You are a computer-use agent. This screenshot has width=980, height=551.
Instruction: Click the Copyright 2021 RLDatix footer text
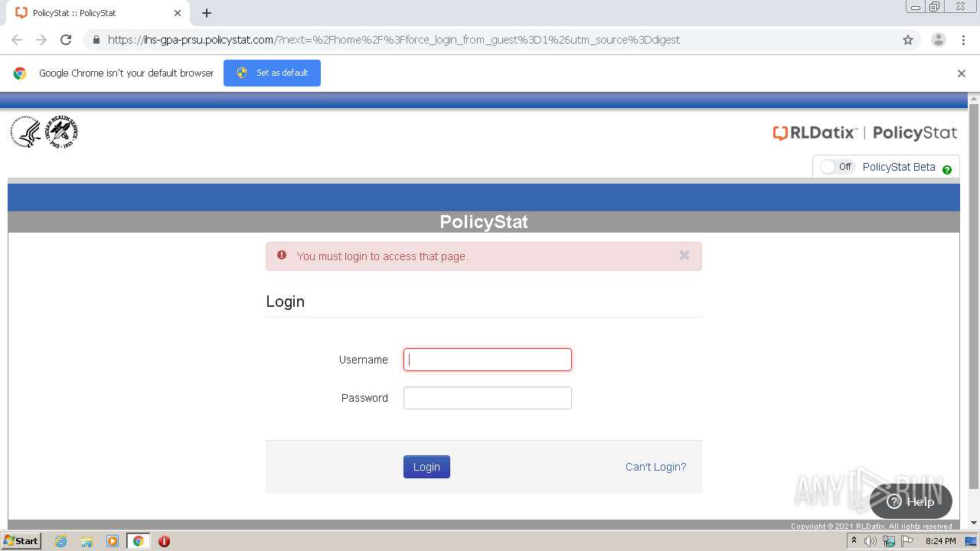(871, 526)
